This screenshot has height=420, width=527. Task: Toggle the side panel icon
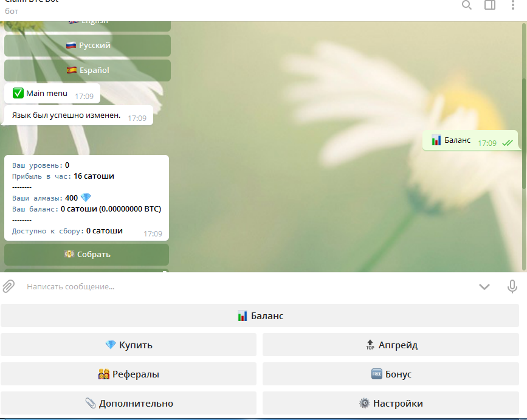click(490, 5)
